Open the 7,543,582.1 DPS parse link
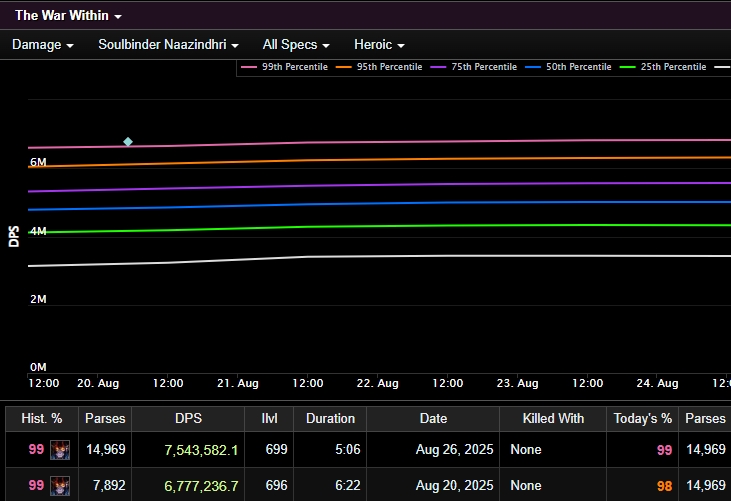Image resolution: width=731 pixels, height=501 pixels. (201, 450)
